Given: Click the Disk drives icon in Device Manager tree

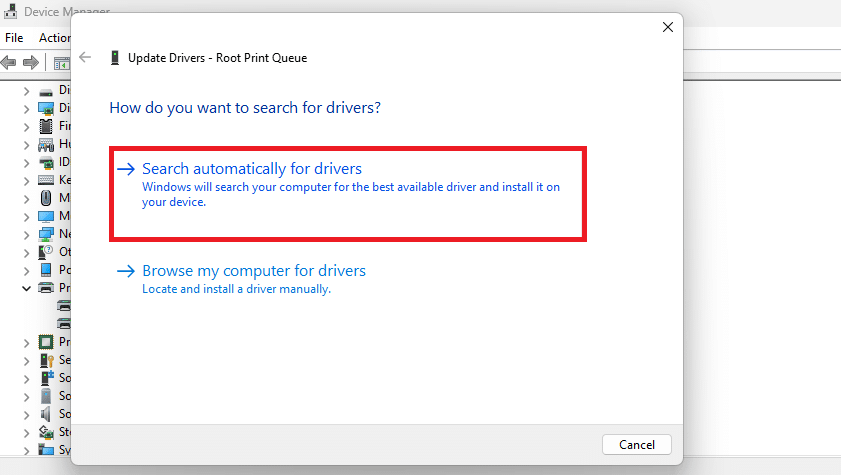Looking at the screenshot, I should pos(46,92).
